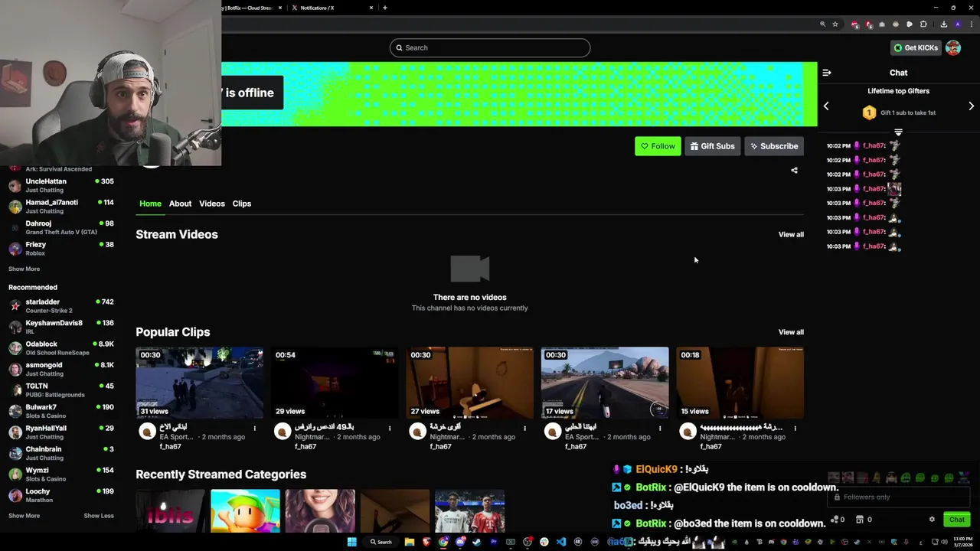Show less recommended channels
Viewport: 980px width, 551px height.
[x=99, y=516]
